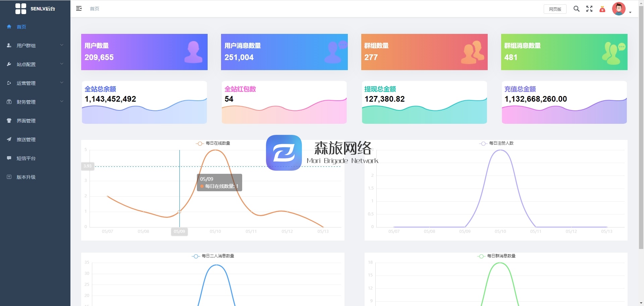The height and width of the screenshot is (306, 644).
Task: Click 05/13 label on 每日在线数量 chart
Action: click(x=323, y=232)
